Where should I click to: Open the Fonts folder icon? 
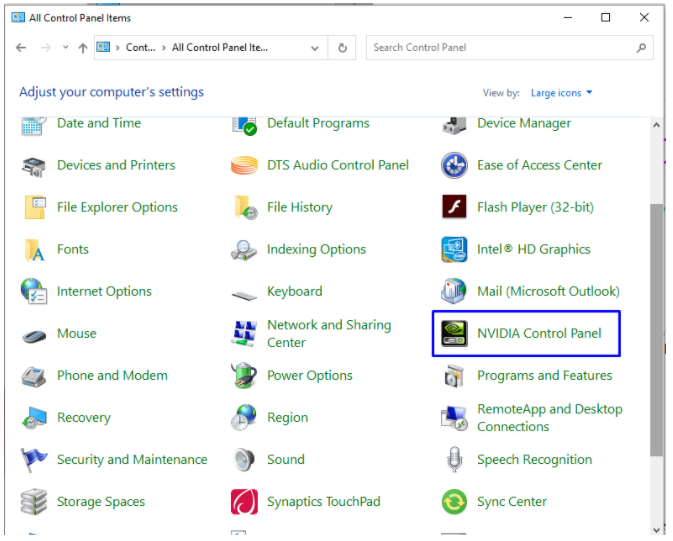pos(34,250)
